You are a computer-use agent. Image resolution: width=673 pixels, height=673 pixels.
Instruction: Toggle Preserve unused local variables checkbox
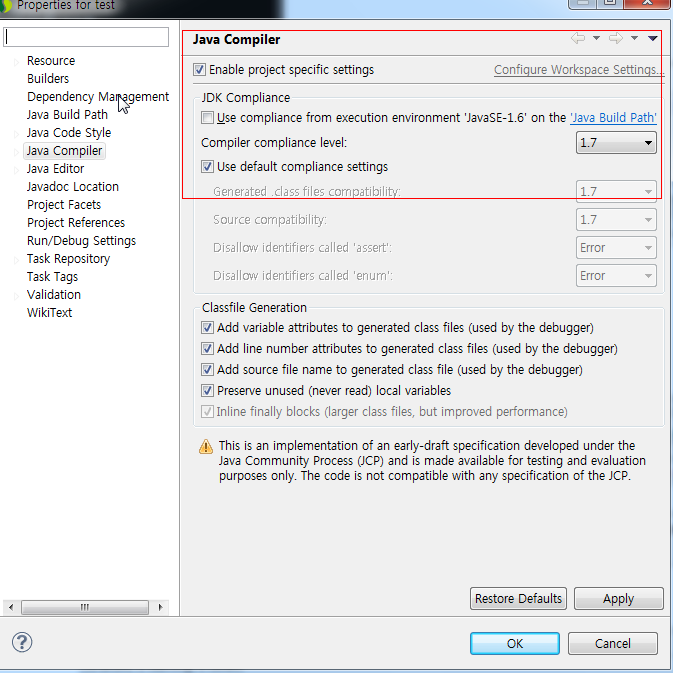click(x=208, y=391)
